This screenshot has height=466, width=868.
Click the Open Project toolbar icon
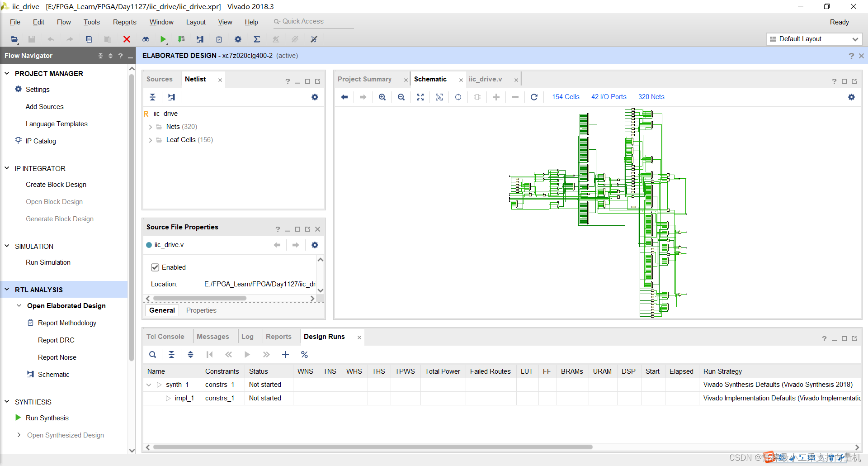coord(14,39)
